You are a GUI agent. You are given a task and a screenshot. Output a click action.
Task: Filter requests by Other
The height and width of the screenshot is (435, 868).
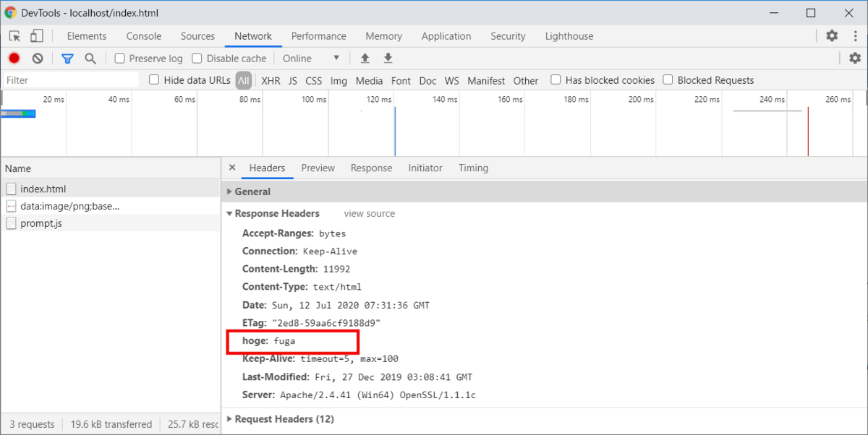click(x=526, y=80)
